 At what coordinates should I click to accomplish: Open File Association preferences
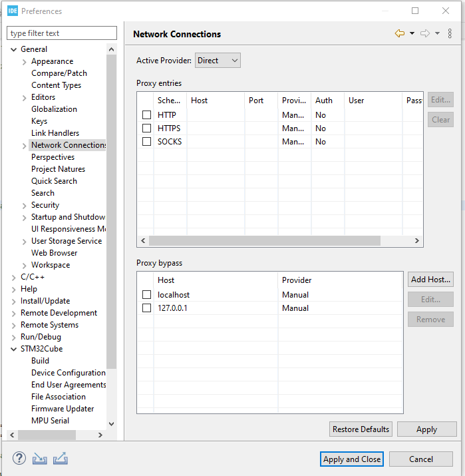(x=59, y=397)
